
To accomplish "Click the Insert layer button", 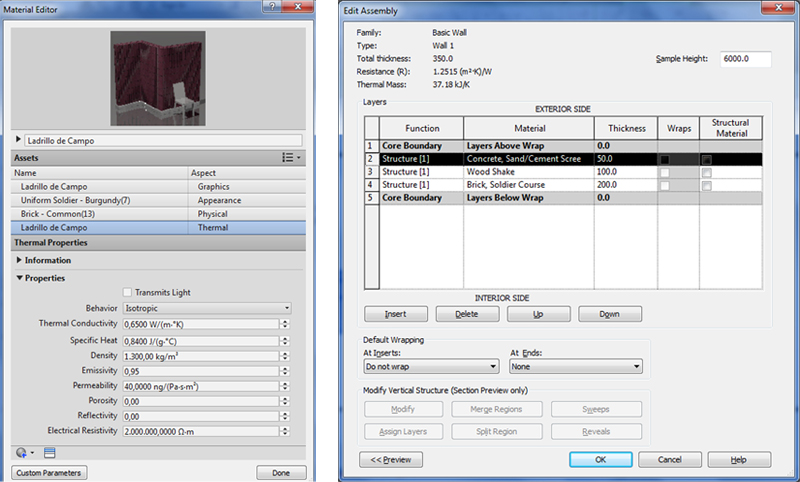I will point(396,314).
